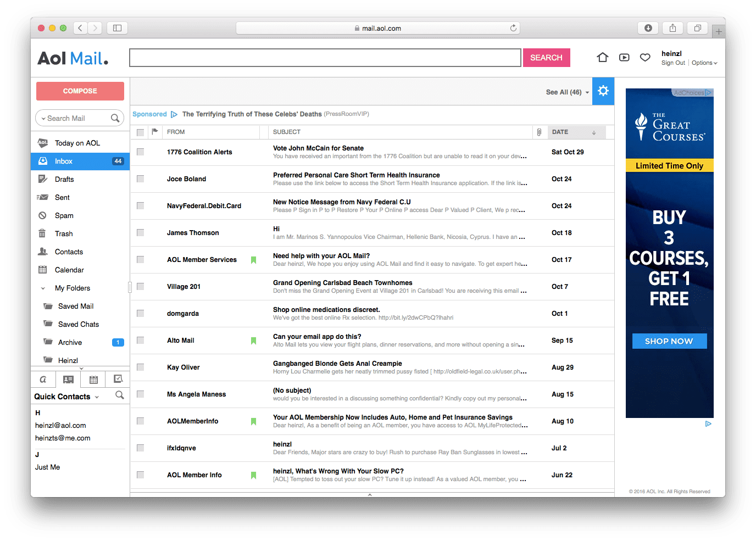Screen dimensions: 756x541
Task: Check the domgarda message
Action: pyautogui.click(x=140, y=314)
